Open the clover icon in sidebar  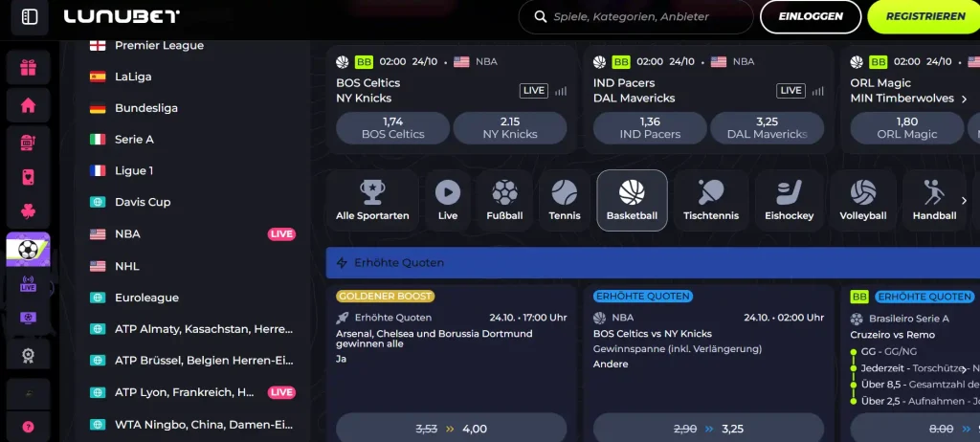28,212
